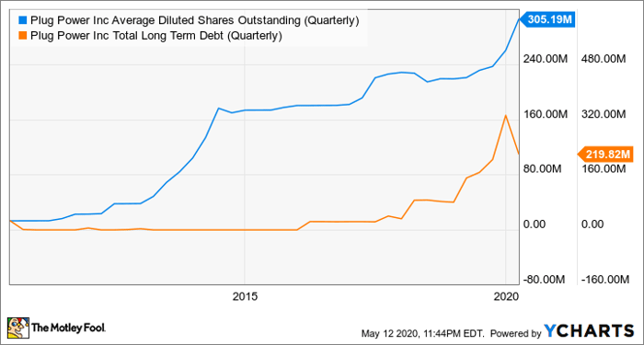Select Total Long Term Debt legend text
644x345 pixels.
tap(155, 36)
